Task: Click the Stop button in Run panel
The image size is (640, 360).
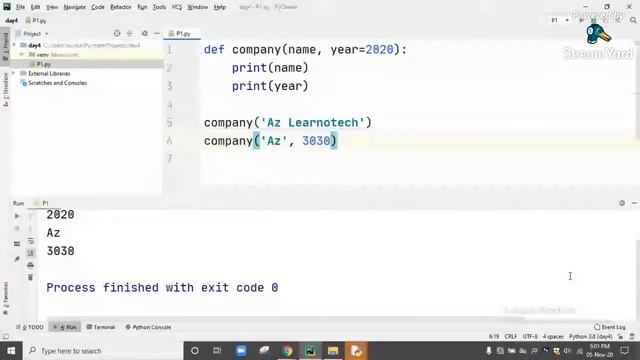Action: pos(17,229)
